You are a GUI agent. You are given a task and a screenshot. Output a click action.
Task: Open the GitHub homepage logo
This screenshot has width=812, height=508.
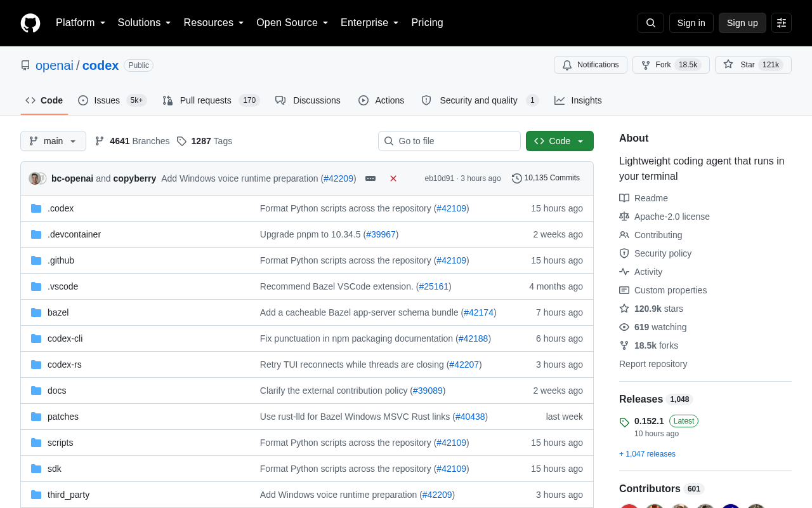(x=30, y=23)
